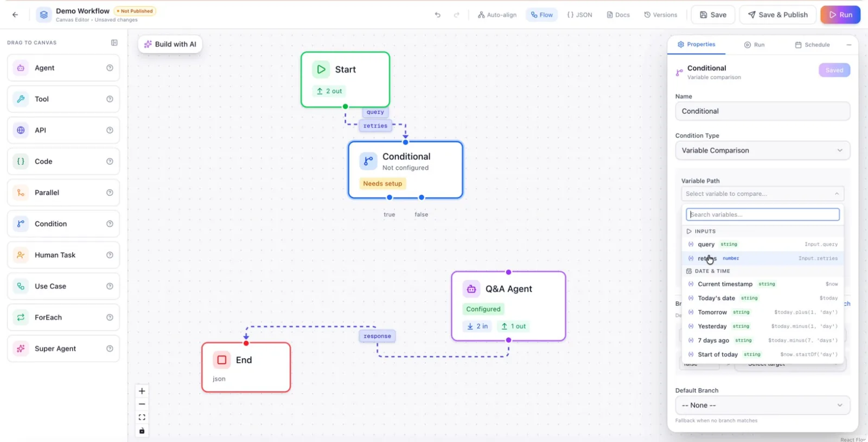Collapse the drag-to-canvas sidebar panel icon
The height and width of the screenshot is (442, 868).
[x=114, y=42]
